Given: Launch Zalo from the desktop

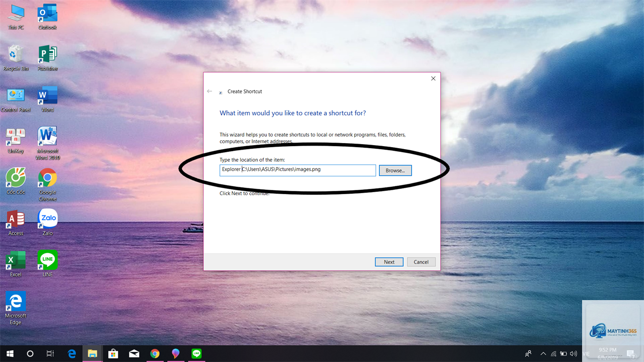Looking at the screenshot, I should pyautogui.click(x=48, y=222).
